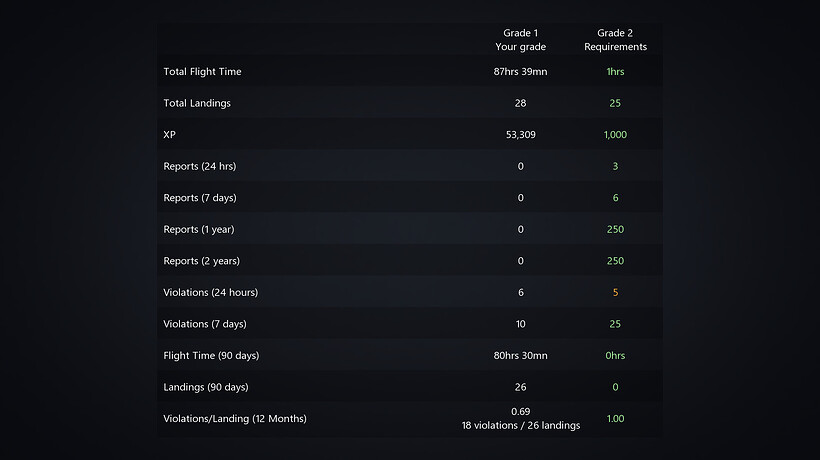Select the Landings (90 days) label
Viewport: 820px width, 460px height.
click(206, 387)
